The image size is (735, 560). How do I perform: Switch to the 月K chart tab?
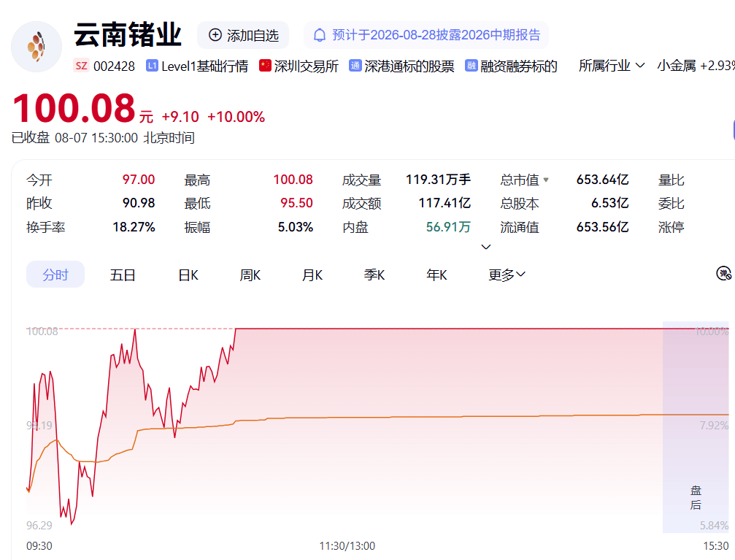coord(312,275)
